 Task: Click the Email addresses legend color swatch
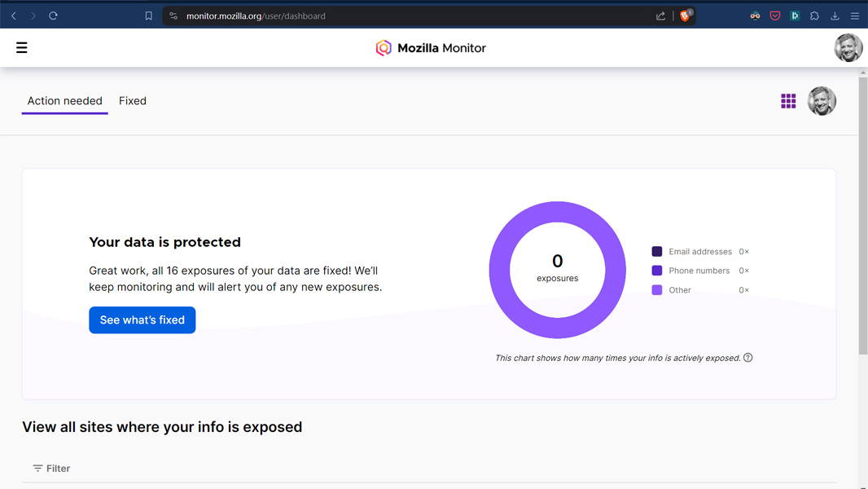657,252
